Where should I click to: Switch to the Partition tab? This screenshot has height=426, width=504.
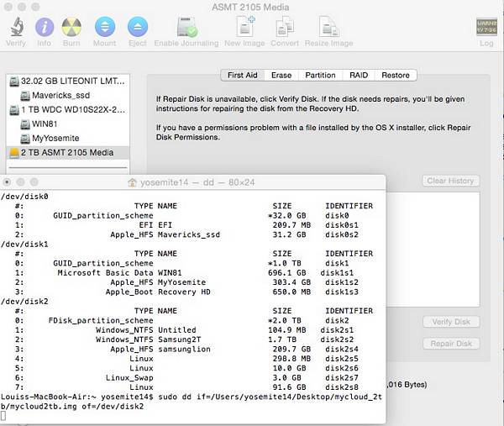[x=320, y=75]
